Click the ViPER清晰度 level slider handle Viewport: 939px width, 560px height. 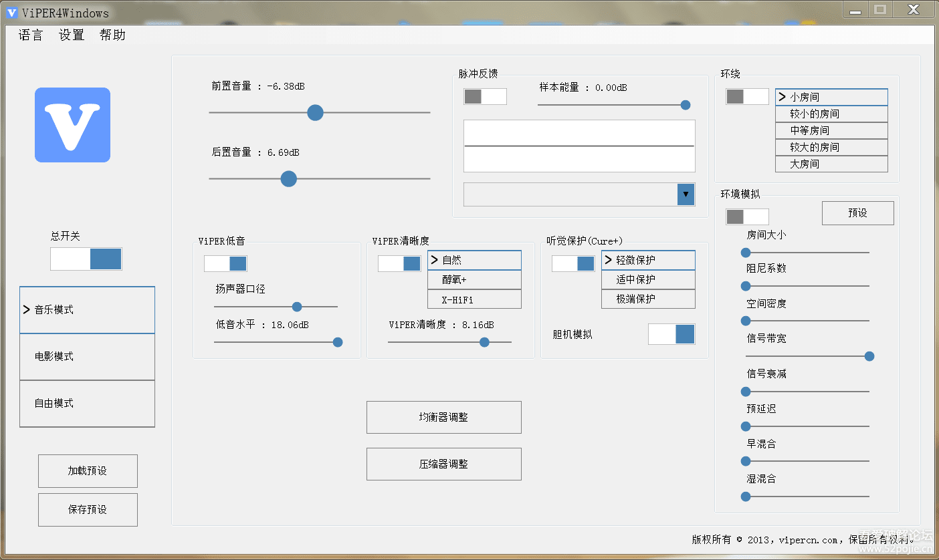click(x=484, y=342)
